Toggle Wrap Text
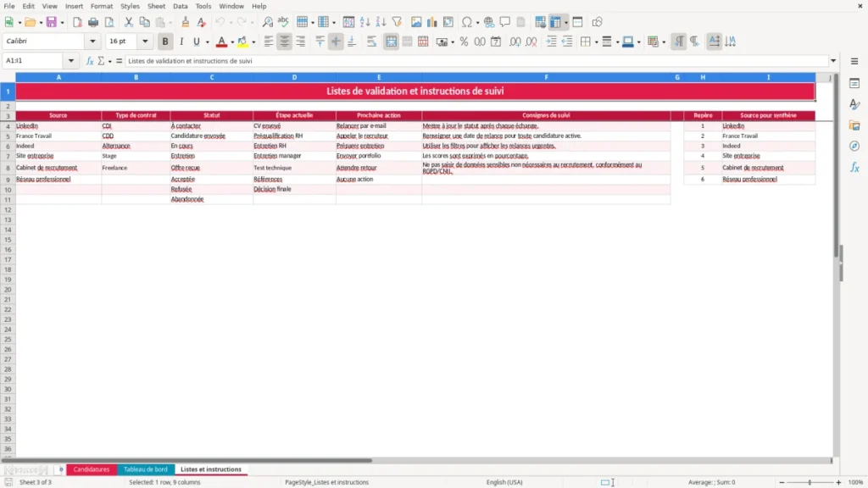868x488 pixels. pyautogui.click(x=371, y=42)
